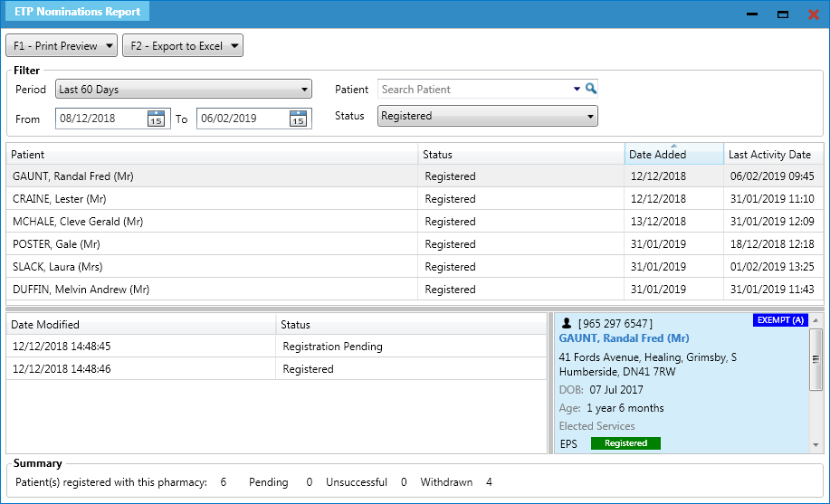Viewport: 830px width, 504px height.
Task: Expand the F2 Export to Excel arrow
Action: point(234,46)
